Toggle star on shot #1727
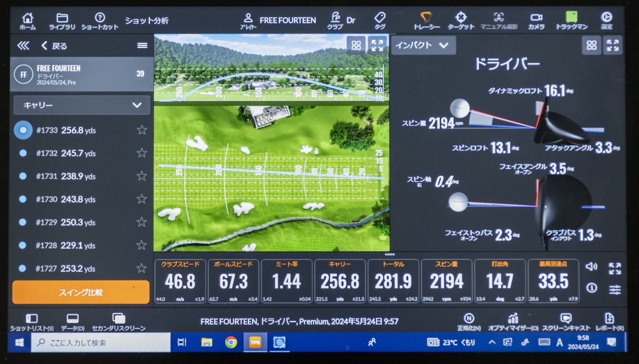The height and width of the screenshot is (364, 639). tap(142, 268)
